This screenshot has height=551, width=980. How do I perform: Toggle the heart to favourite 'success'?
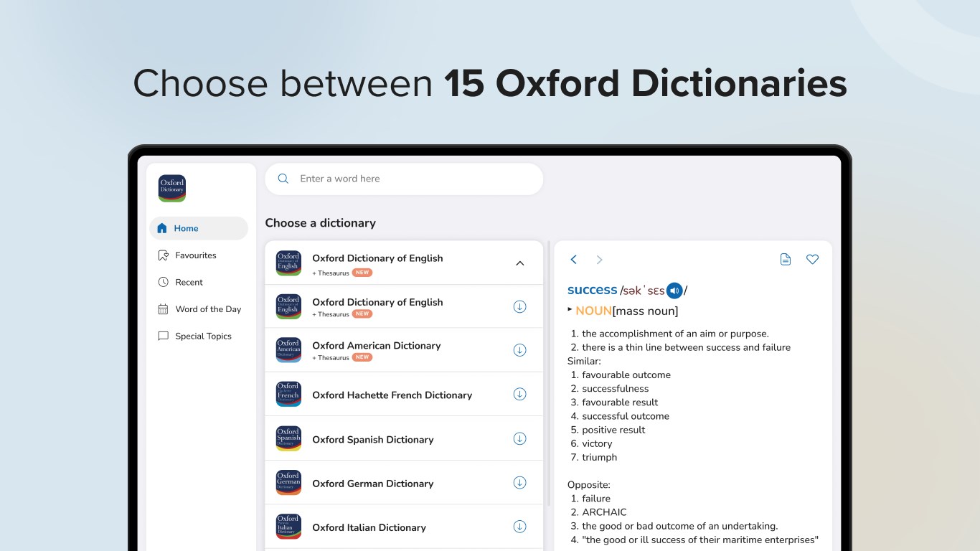pos(812,259)
